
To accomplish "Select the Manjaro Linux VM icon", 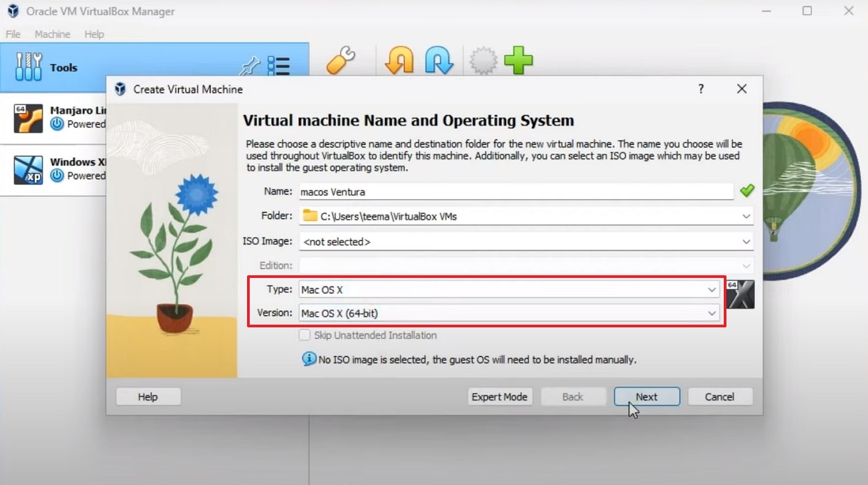I will pos(28,118).
